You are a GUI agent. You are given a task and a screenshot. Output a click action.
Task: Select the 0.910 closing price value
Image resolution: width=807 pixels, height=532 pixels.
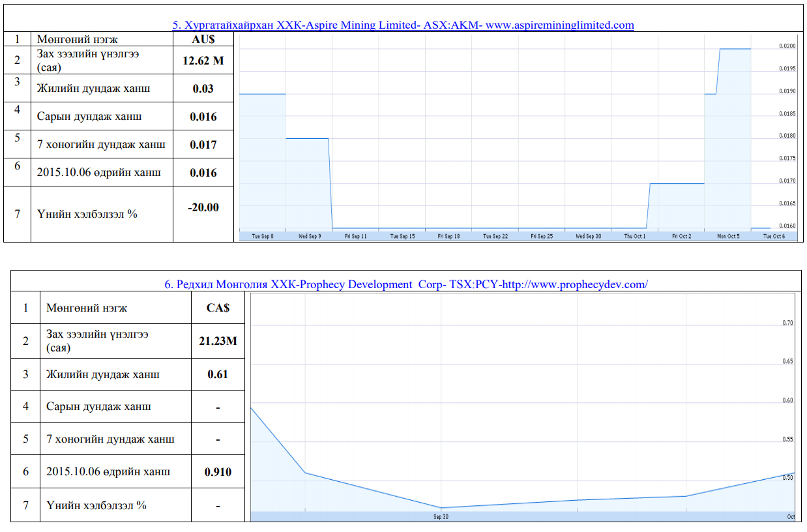[x=218, y=471]
